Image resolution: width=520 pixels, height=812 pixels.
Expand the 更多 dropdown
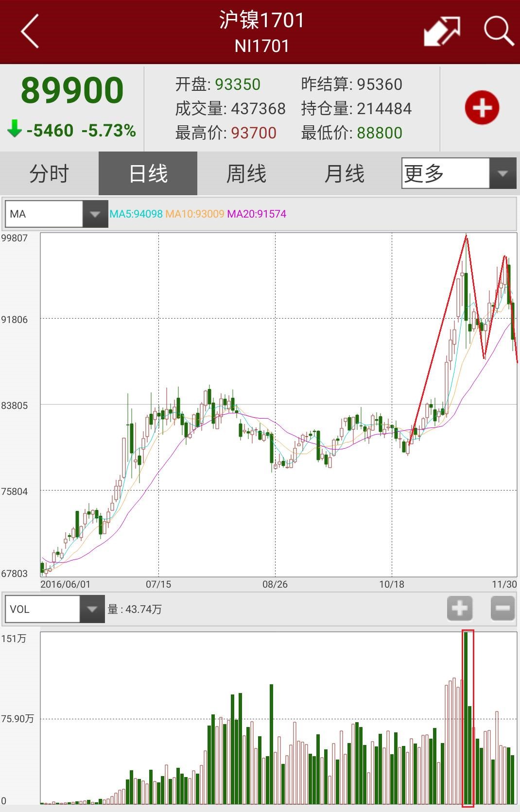pyautogui.click(x=458, y=173)
